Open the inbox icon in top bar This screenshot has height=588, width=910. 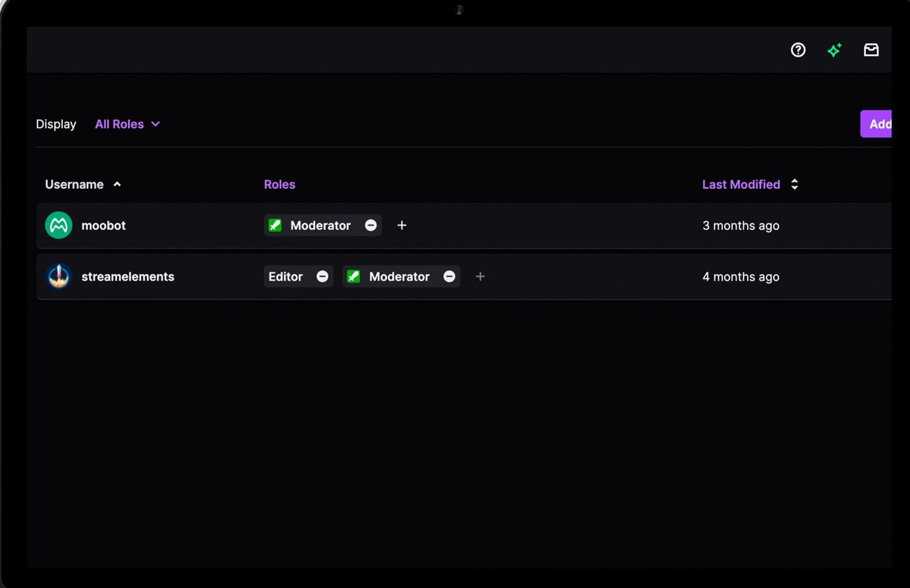pos(871,50)
